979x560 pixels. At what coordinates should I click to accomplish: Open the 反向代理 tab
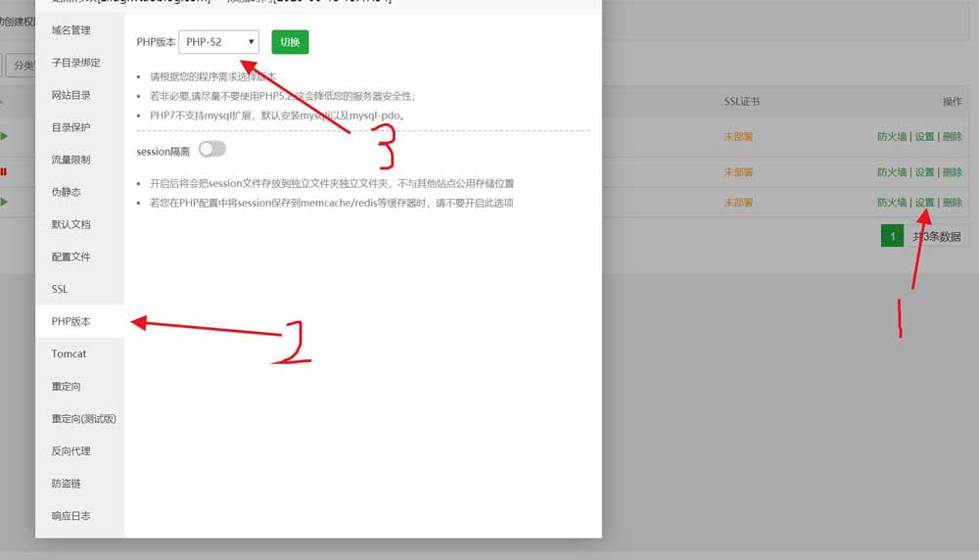pyautogui.click(x=71, y=450)
